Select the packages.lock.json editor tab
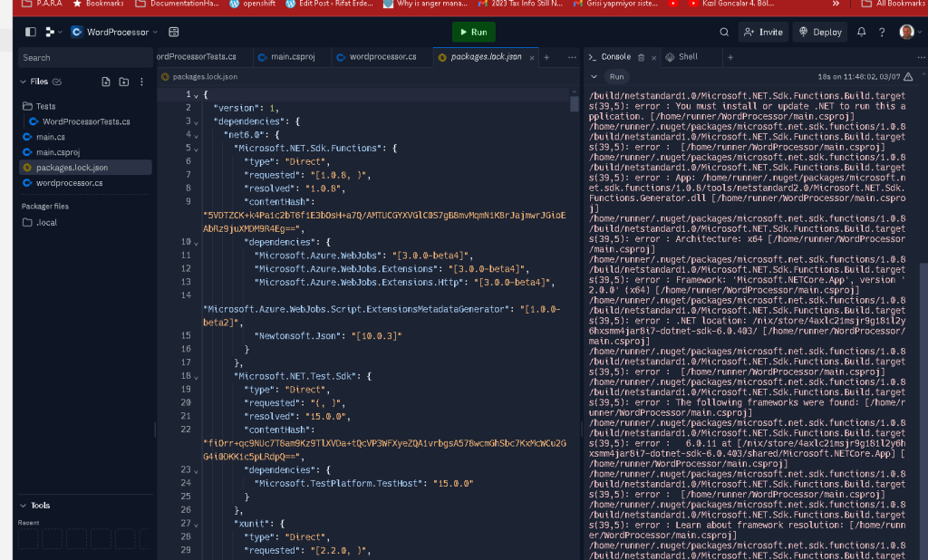The height and width of the screenshot is (560, 928). (x=486, y=57)
